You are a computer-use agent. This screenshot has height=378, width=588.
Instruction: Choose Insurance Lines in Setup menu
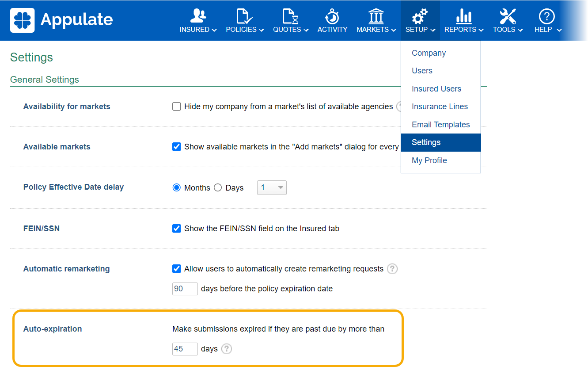click(440, 107)
